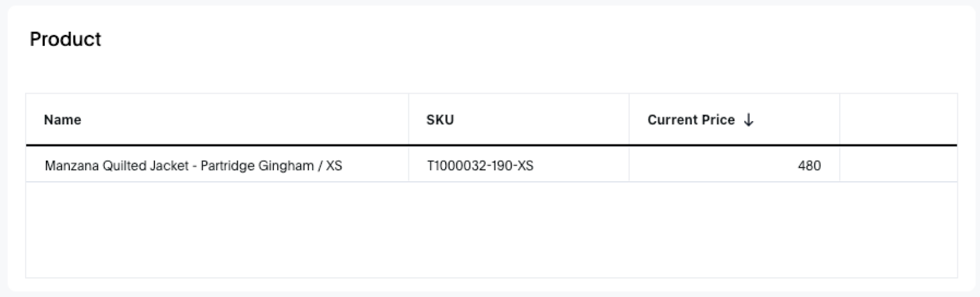Click the blank space right of the SKU header text
The image size is (980, 297).
click(x=539, y=120)
